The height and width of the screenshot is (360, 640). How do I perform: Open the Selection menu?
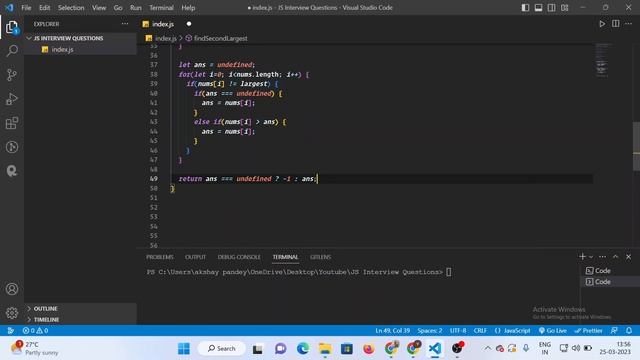coord(71,8)
